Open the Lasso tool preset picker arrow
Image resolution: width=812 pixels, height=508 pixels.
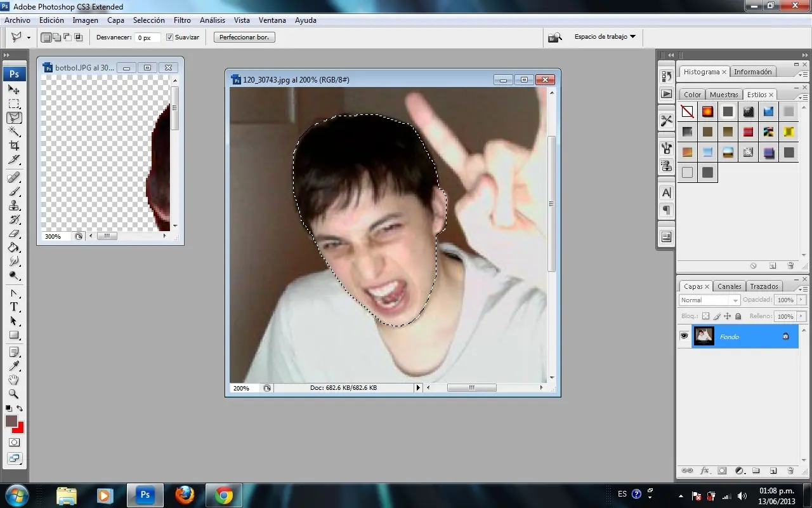tap(29, 37)
